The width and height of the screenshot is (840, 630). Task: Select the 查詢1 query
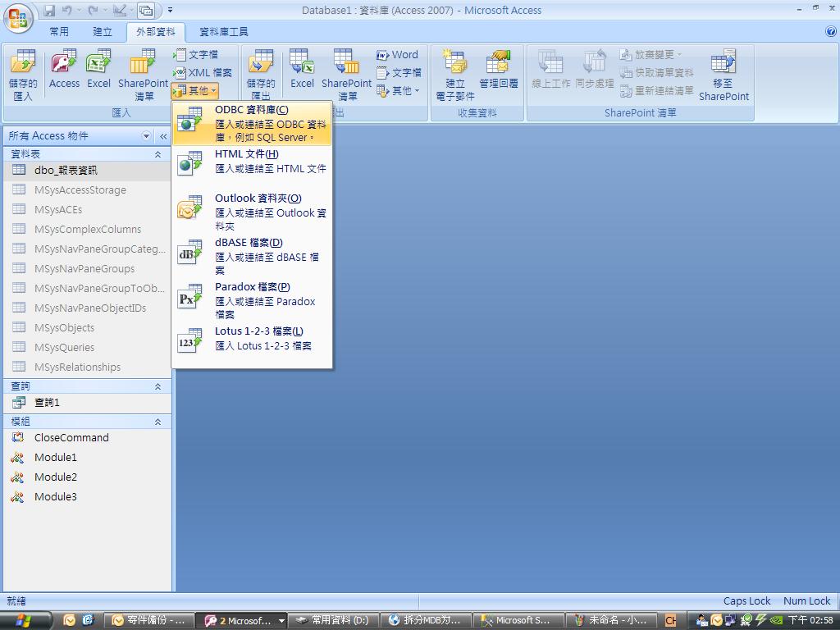pyautogui.click(x=87, y=402)
